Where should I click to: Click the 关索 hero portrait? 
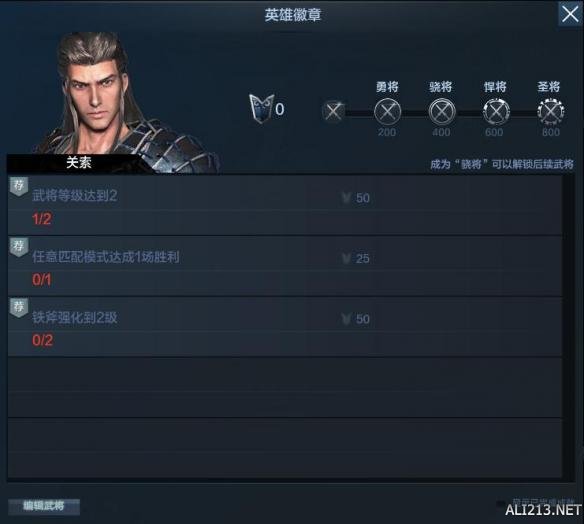coord(112,102)
